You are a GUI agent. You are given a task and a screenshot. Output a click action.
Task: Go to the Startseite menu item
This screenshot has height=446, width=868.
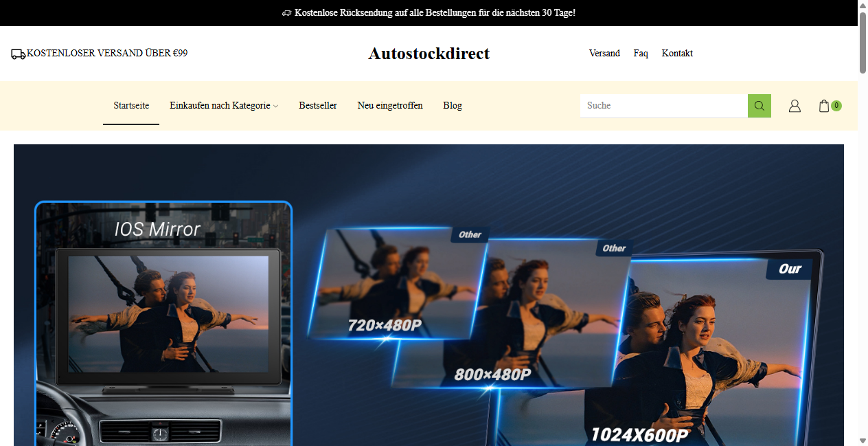pos(131,106)
